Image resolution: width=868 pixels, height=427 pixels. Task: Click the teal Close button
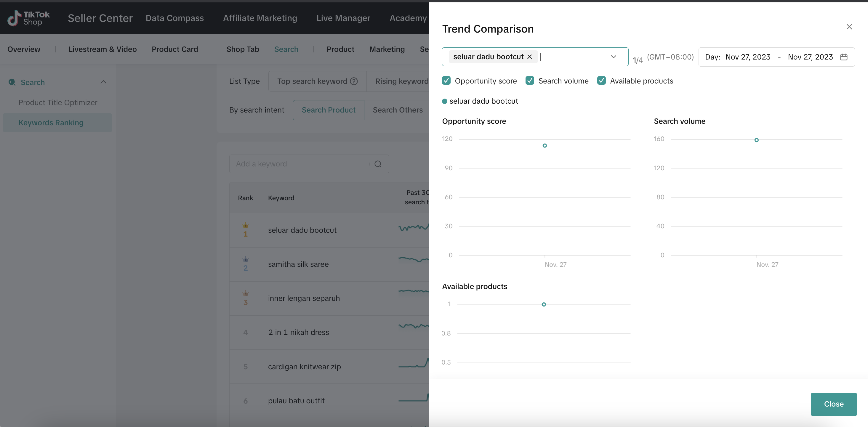(x=834, y=404)
